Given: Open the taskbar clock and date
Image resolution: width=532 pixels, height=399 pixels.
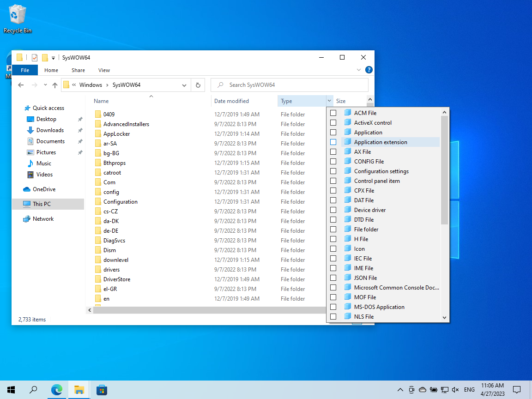Looking at the screenshot, I should point(493,390).
